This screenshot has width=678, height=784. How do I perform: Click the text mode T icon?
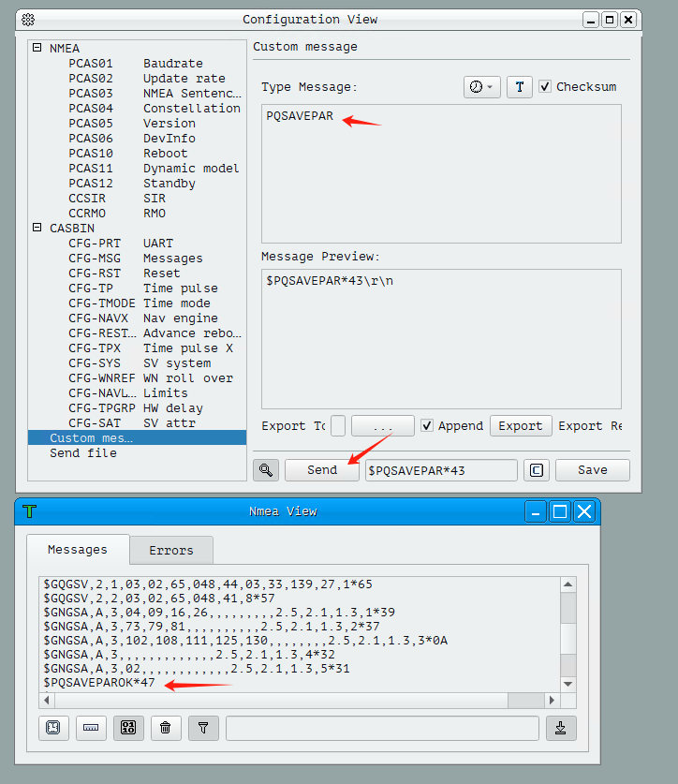click(520, 86)
